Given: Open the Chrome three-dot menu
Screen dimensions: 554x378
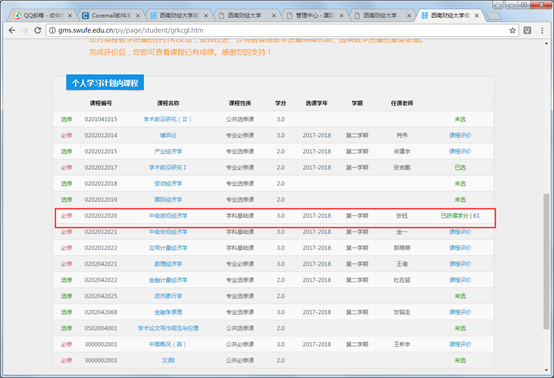Looking at the screenshot, I should [x=542, y=30].
